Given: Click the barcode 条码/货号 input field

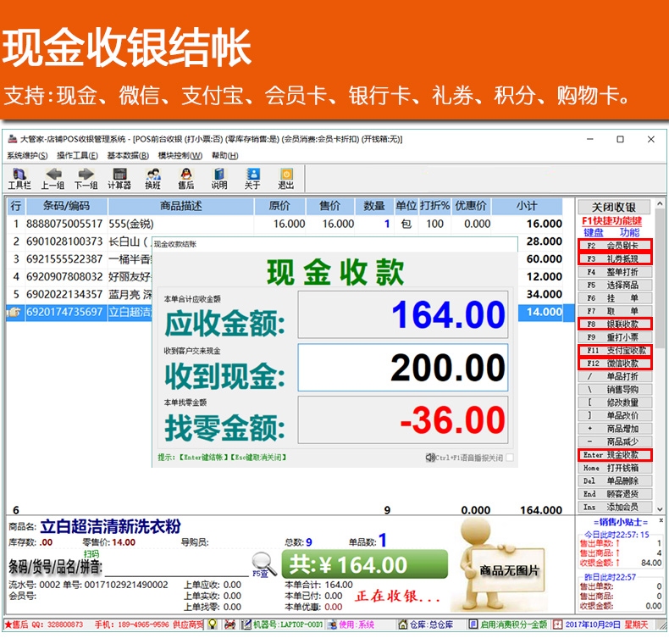Looking at the screenshot, I should tap(177, 568).
